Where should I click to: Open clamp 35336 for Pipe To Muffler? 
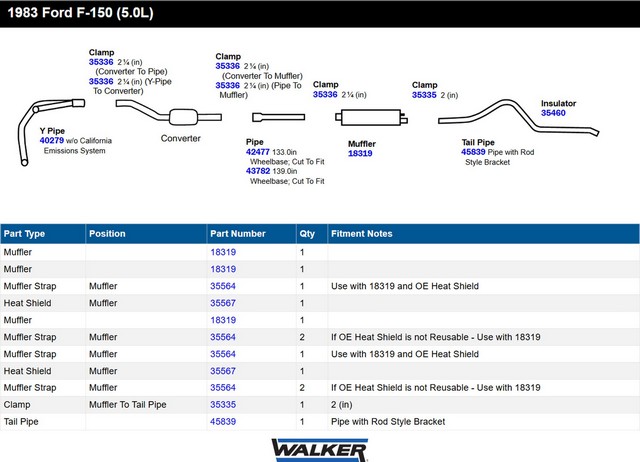click(x=228, y=85)
